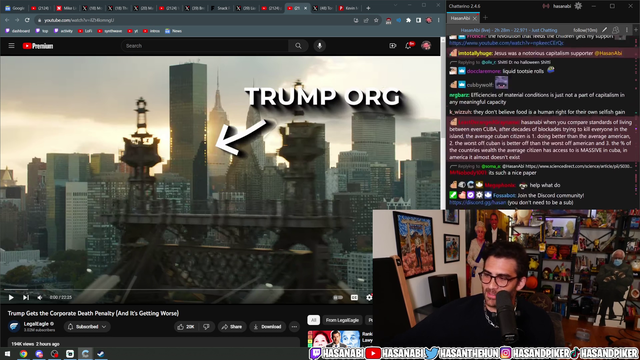Toggle the autoplay switch in player
The image size is (640, 360).
[x=338, y=298]
